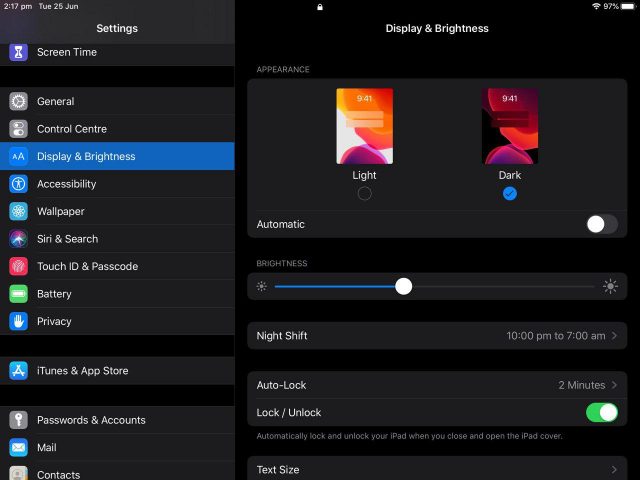Tap the Display & Brightness AA icon
640x480 pixels.
click(18, 156)
